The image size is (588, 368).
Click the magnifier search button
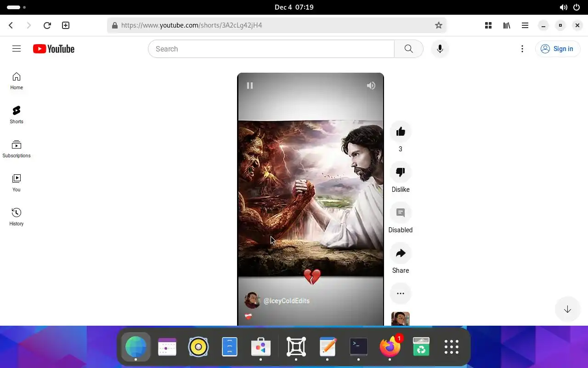tap(408, 49)
